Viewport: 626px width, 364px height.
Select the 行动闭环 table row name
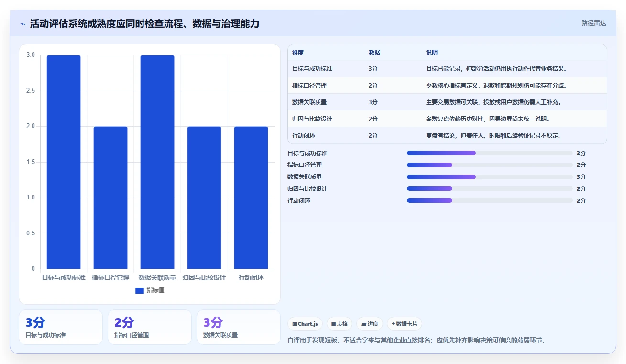click(304, 136)
